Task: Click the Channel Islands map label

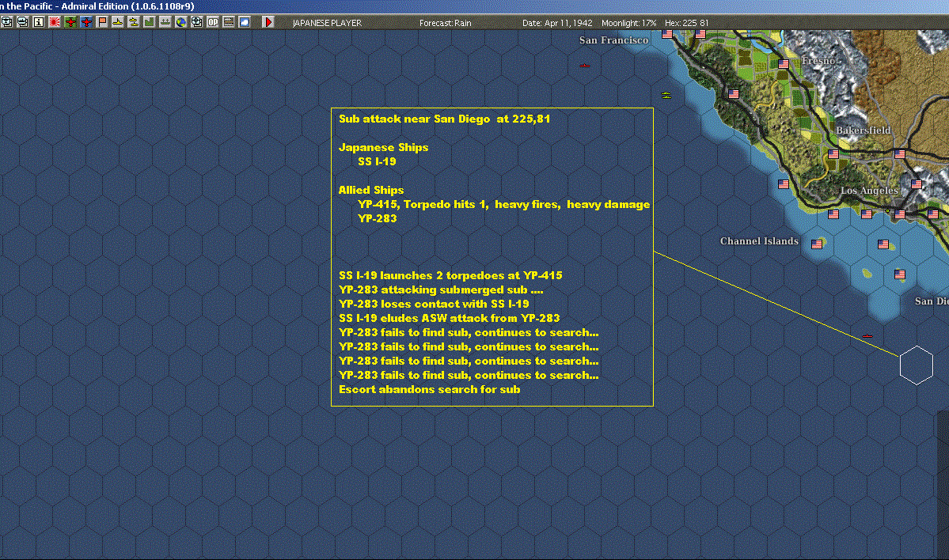Action: click(759, 240)
